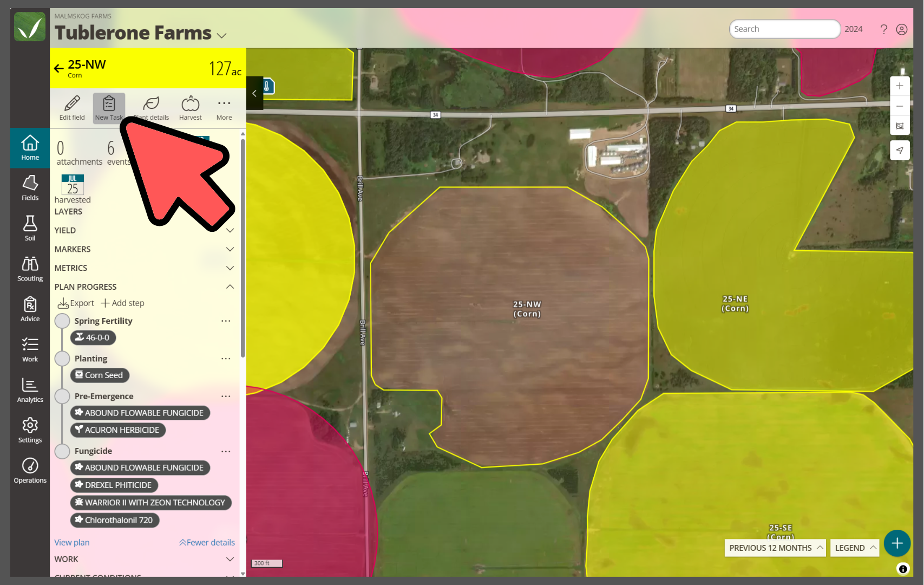Export the plan progress
The image size is (924, 585).
tap(76, 303)
